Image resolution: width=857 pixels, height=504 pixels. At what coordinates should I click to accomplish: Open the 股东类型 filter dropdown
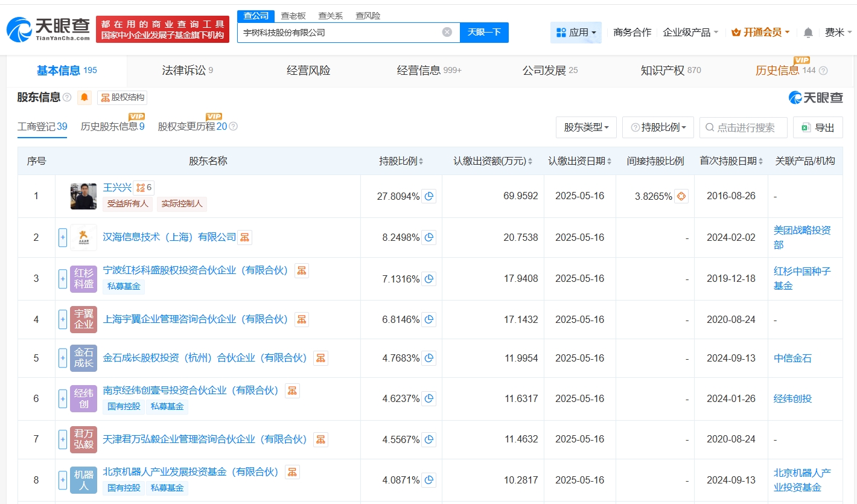(586, 127)
